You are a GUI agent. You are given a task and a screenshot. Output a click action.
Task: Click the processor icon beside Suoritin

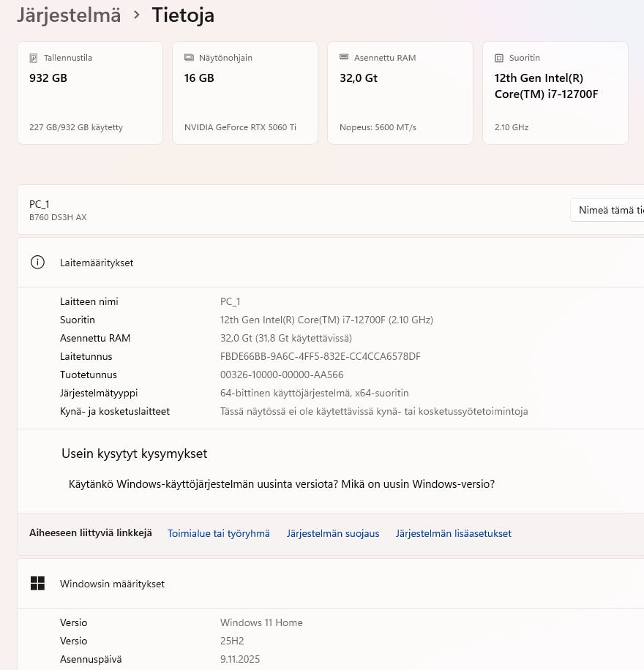(499, 58)
